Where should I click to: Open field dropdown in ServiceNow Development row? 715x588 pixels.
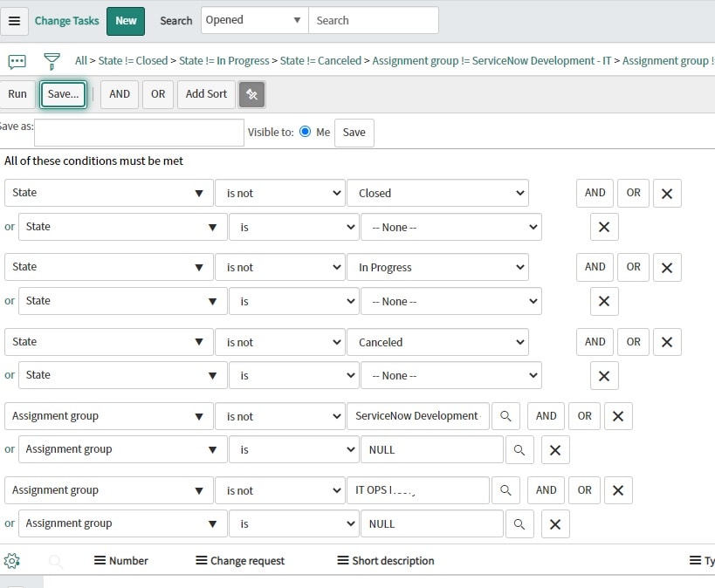(x=109, y=416)
